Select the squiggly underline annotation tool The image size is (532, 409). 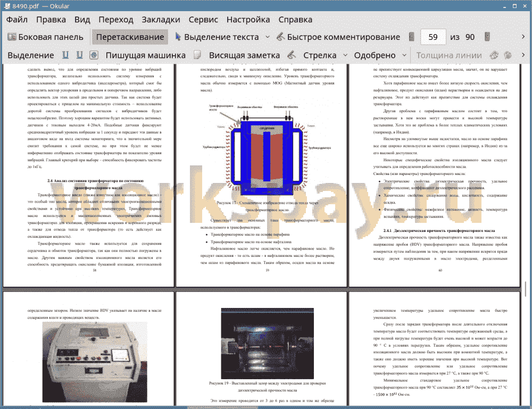pyautogui.click(x=79, y=55)
